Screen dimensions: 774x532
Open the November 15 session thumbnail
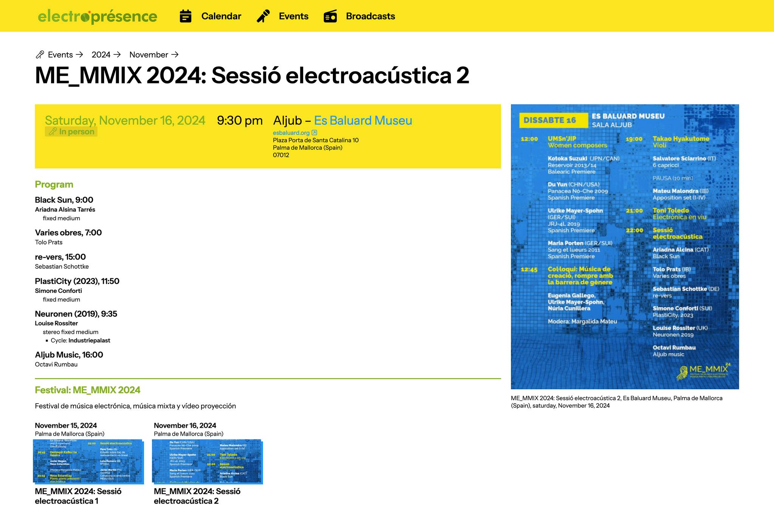[x=88, y=462]
